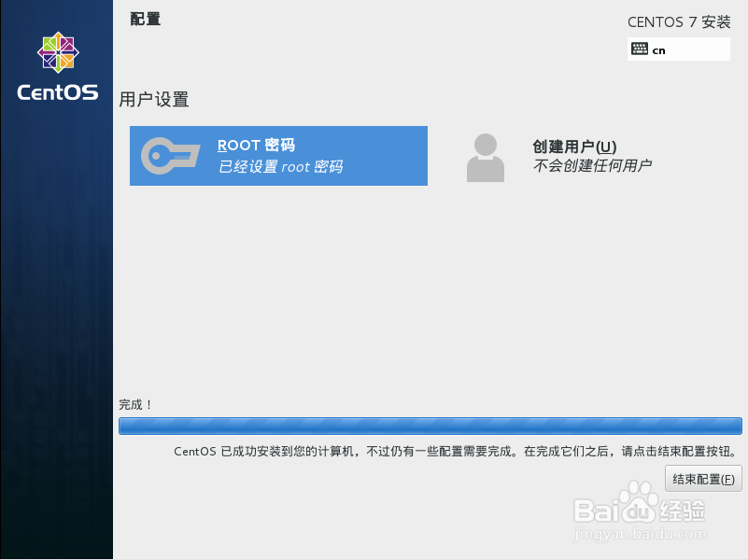Click the 不会创建任何用户 status text
The height and width of the screenshot is (560, 748).
tap(592, 165)
